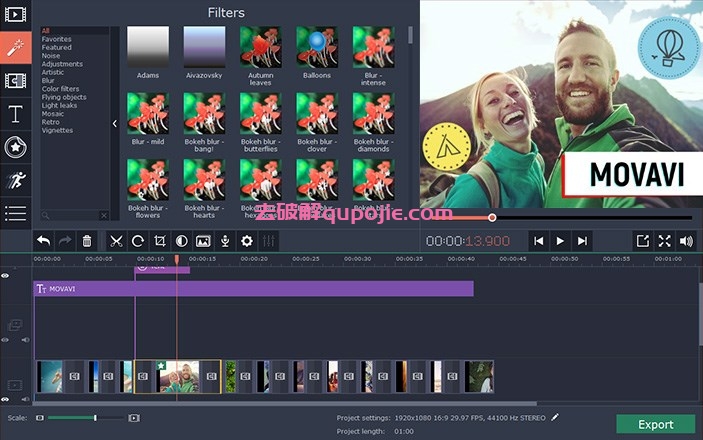Select the Crop tool
The height and width of the screenshot is (440, 703).
[x=160, y=241]
